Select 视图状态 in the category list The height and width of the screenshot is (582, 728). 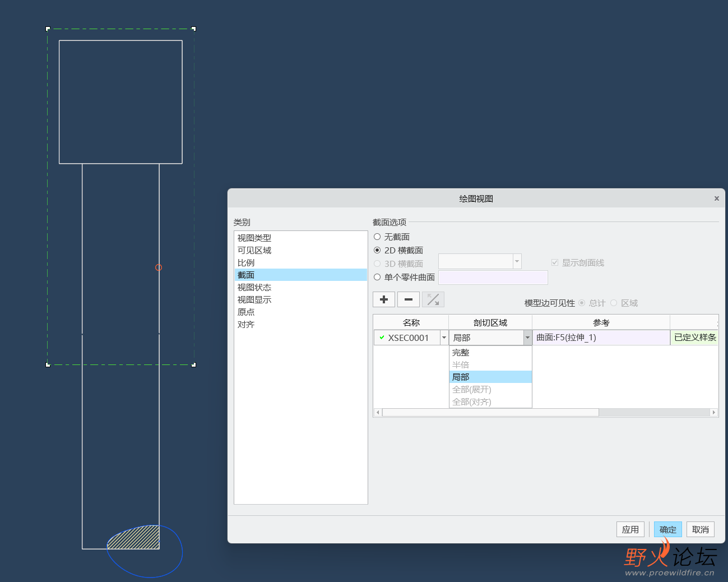click(x=300, y=287)
